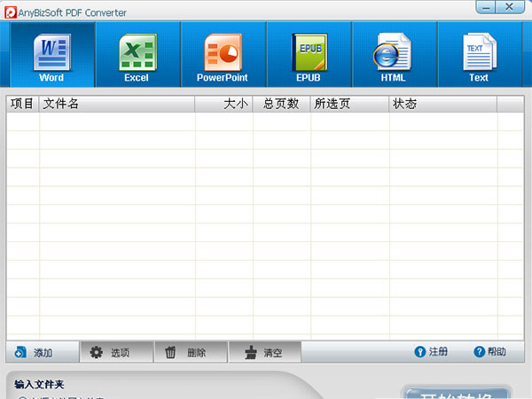This screenshot has width=532, height=399.
Task: Select the Word output format icon
Action: tap(52, 55)
